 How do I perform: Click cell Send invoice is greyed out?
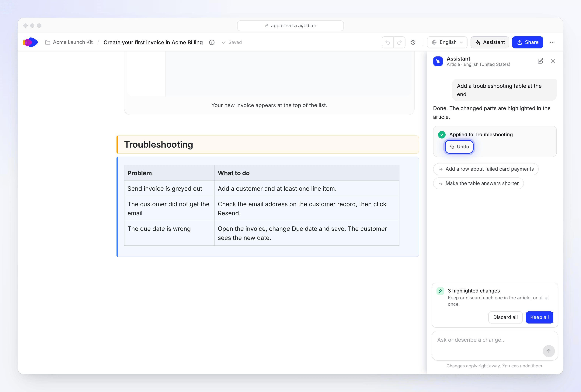(x=169, y=188)
